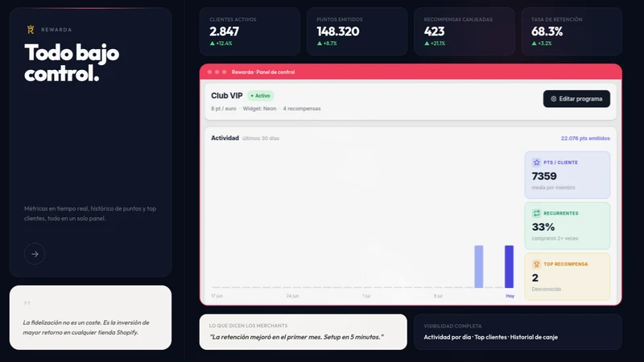Click the gear icon in Editar programa

[554, 99]
